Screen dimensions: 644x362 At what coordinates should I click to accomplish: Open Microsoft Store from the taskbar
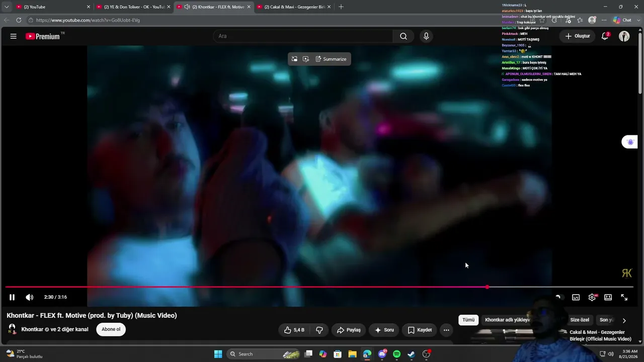pyautogui.click(x=338, y=354)
